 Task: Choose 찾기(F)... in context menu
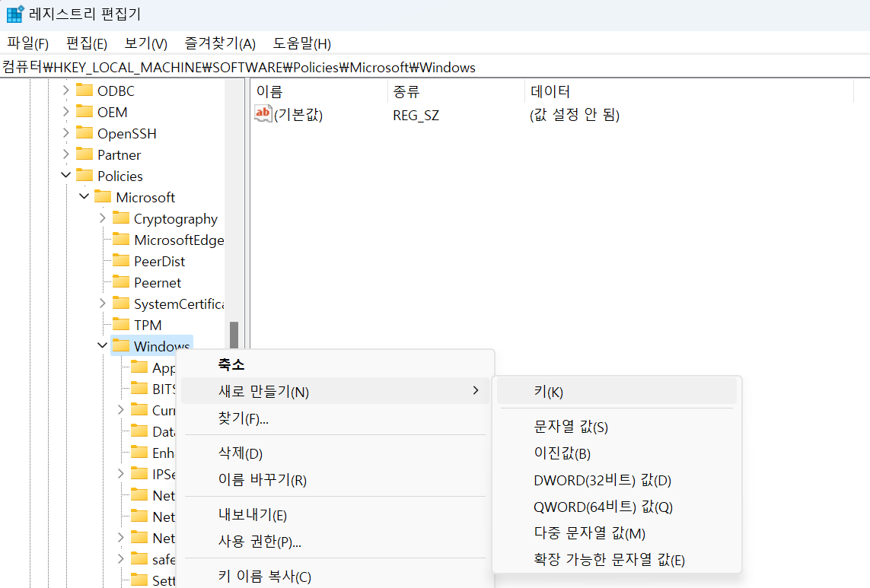pyautogui.click(x=336, y=418)
